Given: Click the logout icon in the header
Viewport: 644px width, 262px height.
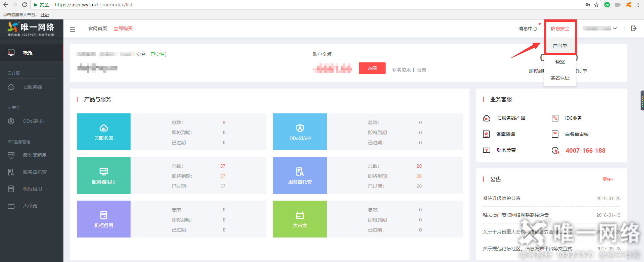Looking at the screenshot, I should [x=634, y=29].
